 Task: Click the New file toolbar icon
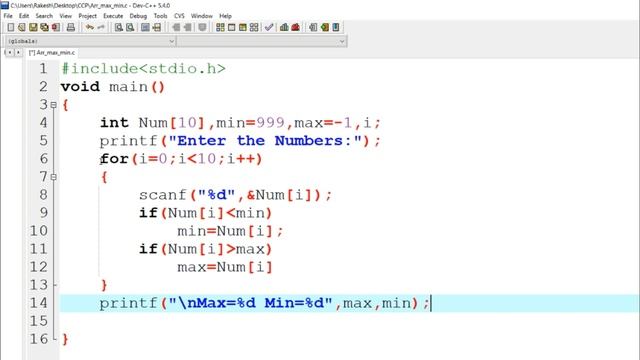click(11, 27)
